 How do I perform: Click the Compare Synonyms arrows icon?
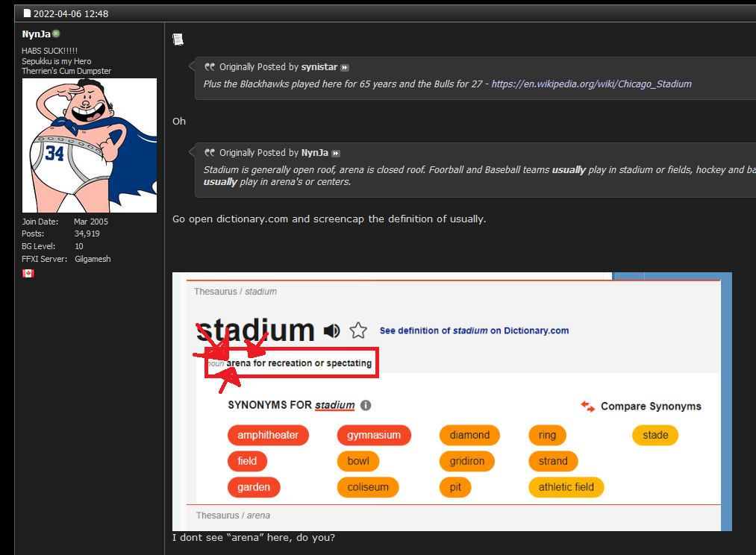588,406
